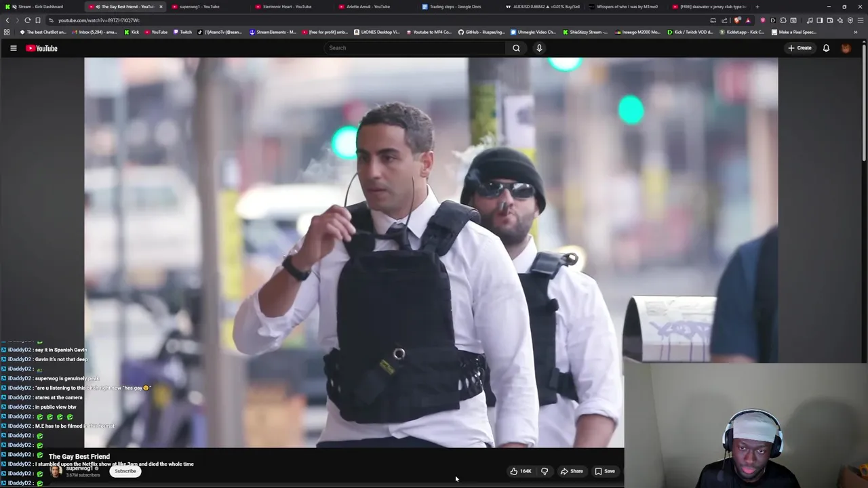The height and width of the screenshot is (488, 868).
Task: Open the LitONES Desktop bookmark
Action: coord(377,32)
